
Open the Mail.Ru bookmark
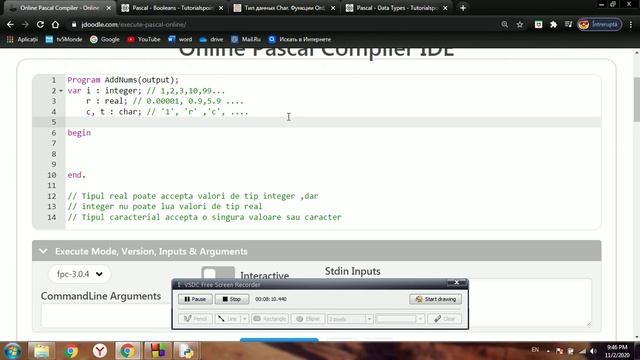click(x=246, y=39)
